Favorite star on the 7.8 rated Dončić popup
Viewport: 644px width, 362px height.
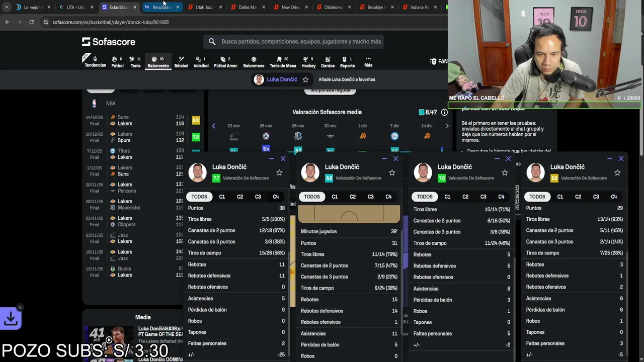click(505, 172)
